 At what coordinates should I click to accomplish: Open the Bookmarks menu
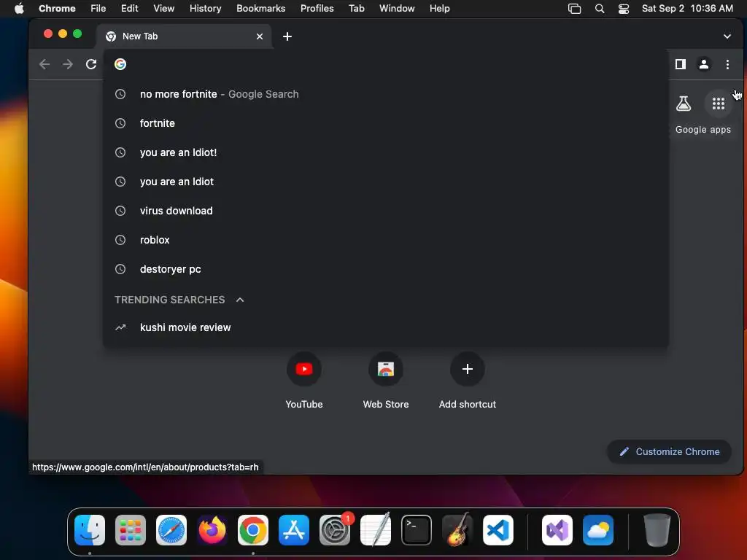point(260,9)
